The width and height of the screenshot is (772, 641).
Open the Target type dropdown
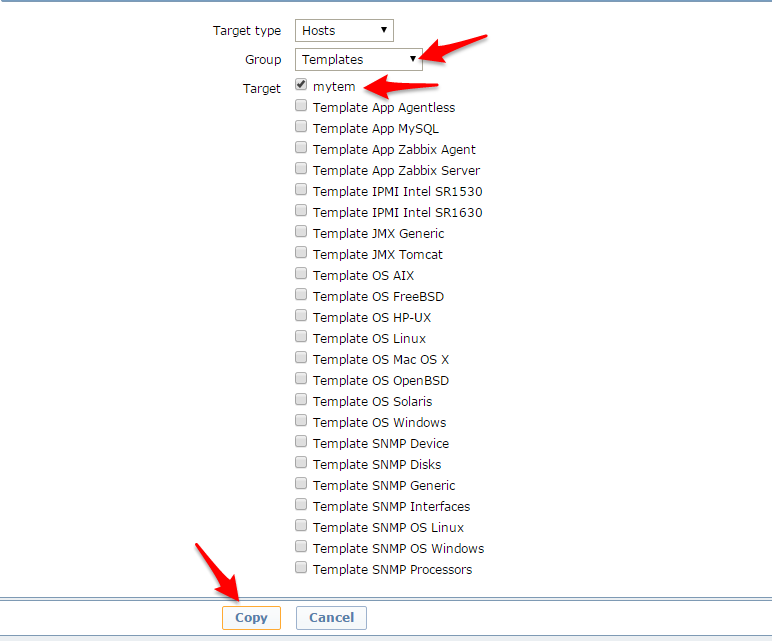tap(344, 31)
